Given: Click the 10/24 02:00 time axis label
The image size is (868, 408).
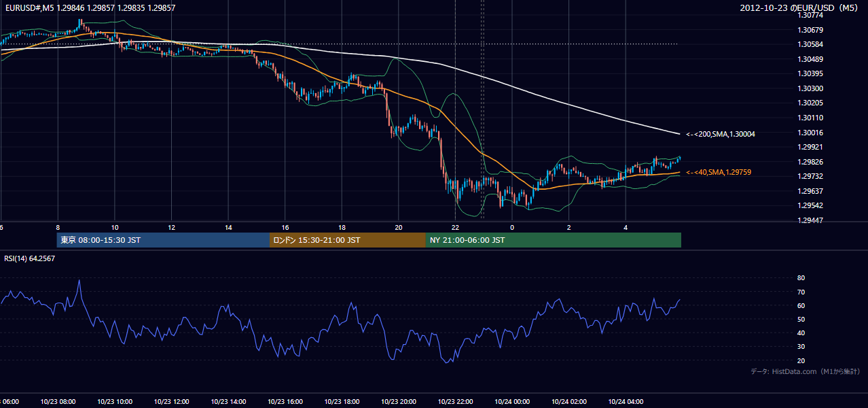Looking at the screenshot, I should click(569, 402).
